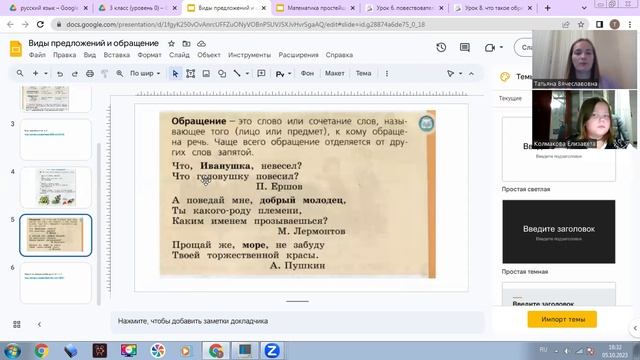Open a new browser tab
The image size is (640, 360).
point(548,8)
